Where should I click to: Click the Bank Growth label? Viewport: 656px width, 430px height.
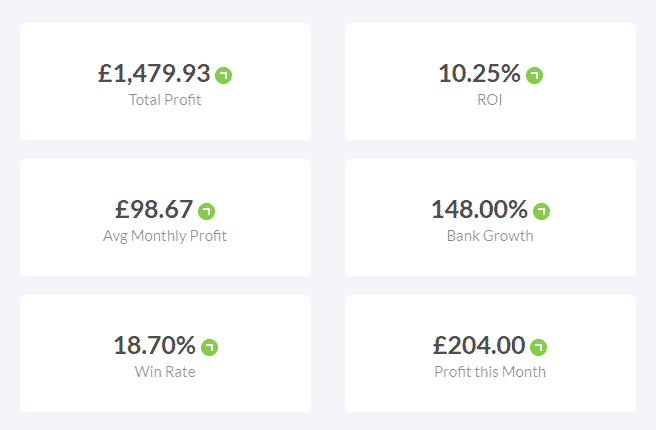[x=490, y=236]
